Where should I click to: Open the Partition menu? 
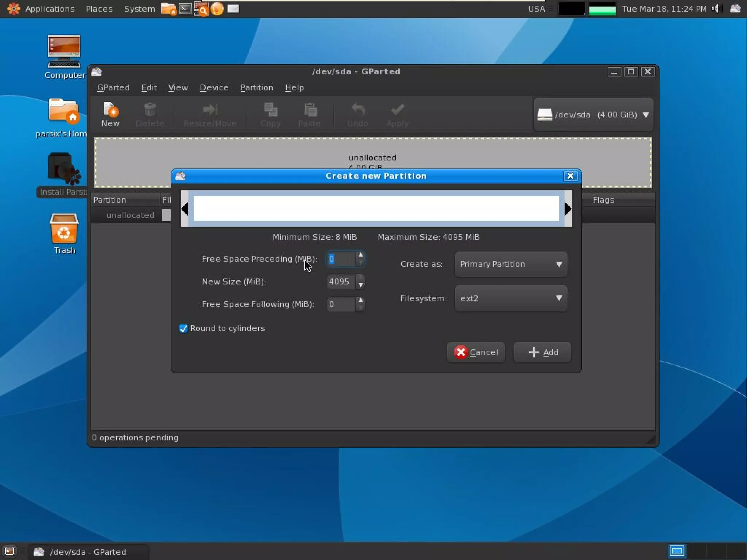coord(256,87)
